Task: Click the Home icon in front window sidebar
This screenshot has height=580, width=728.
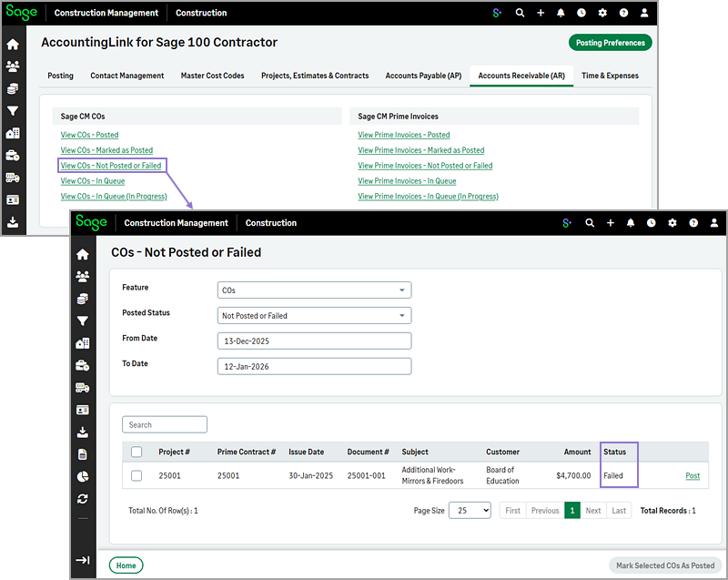Action: tap(83, 255)
